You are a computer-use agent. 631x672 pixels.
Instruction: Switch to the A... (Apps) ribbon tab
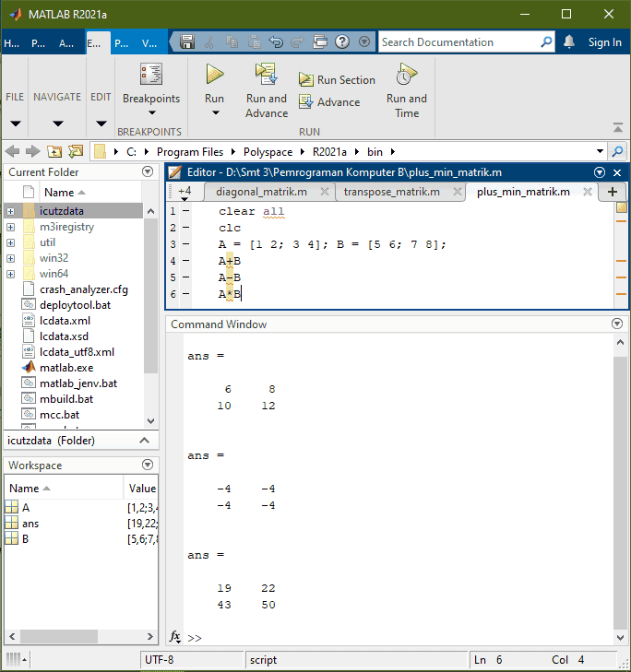click(x=66, y=43)
